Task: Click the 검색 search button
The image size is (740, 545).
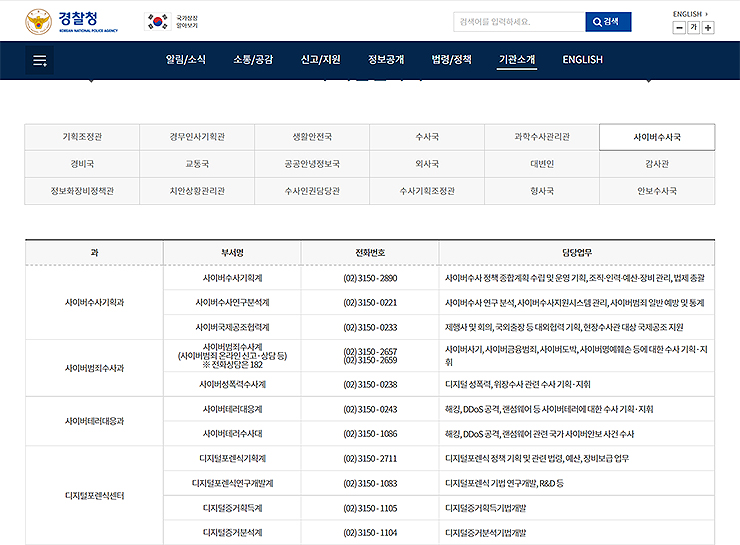Action: coord(608,22)
